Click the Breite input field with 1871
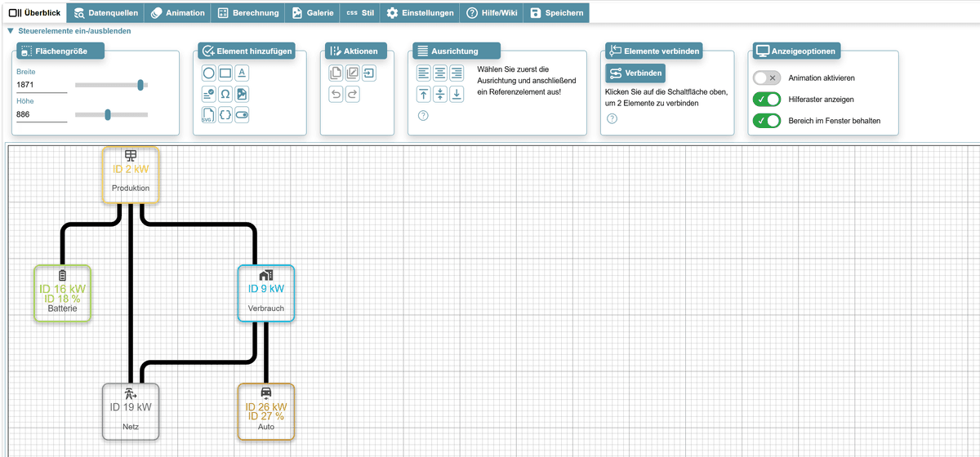This screenshot has width=980, height=457. tap(42, 85)
